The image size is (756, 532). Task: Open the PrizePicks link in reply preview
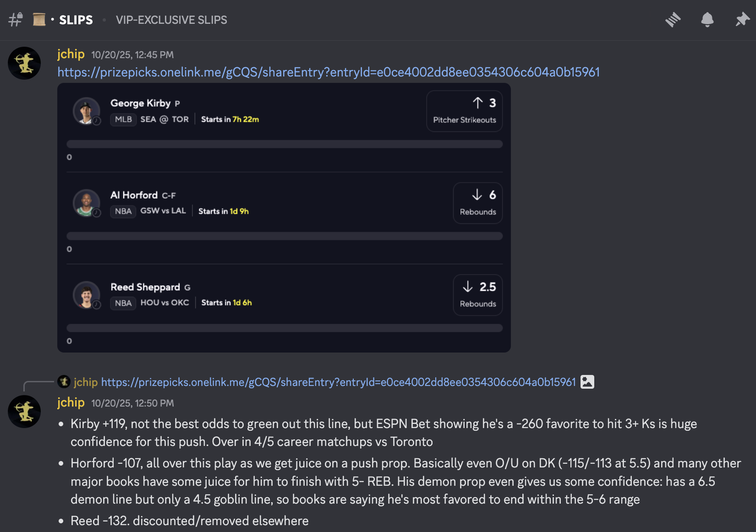[338, 382]
